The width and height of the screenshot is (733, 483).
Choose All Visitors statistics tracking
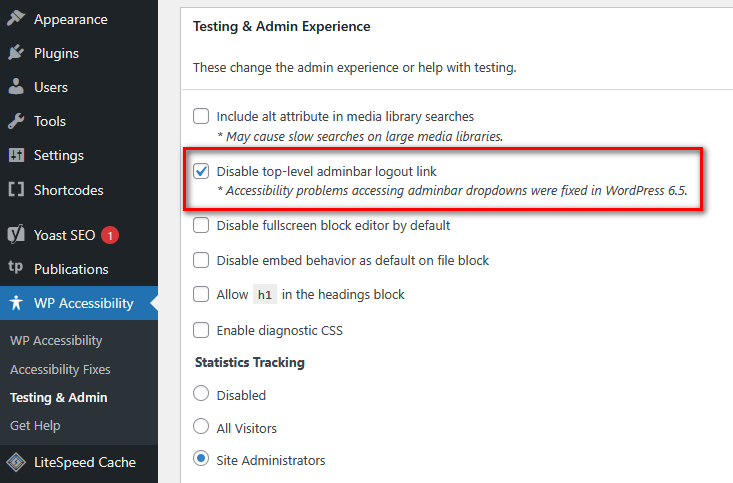pyautogui.click(x=201, y=427)
